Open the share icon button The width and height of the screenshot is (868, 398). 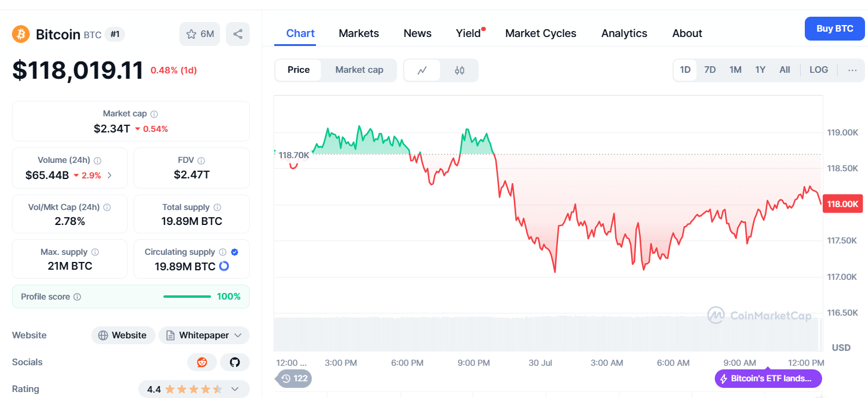[238, 34]
